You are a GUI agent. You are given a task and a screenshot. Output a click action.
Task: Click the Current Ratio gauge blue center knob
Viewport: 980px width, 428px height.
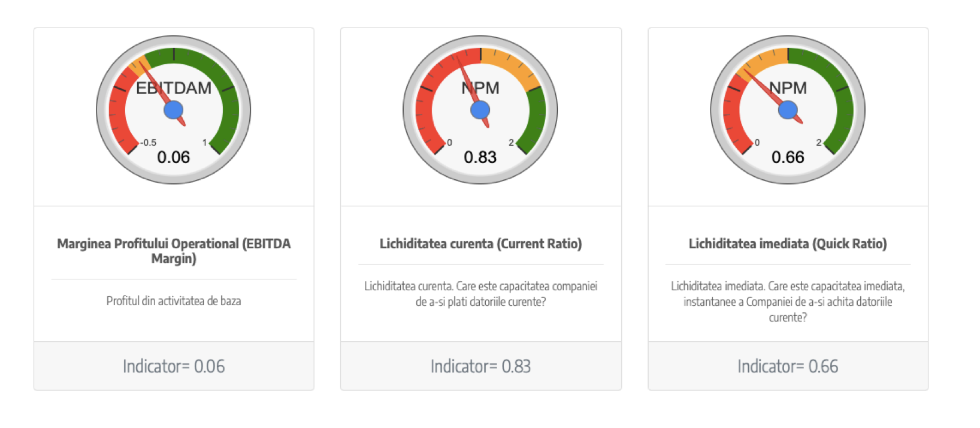click(x=480, y=110)
